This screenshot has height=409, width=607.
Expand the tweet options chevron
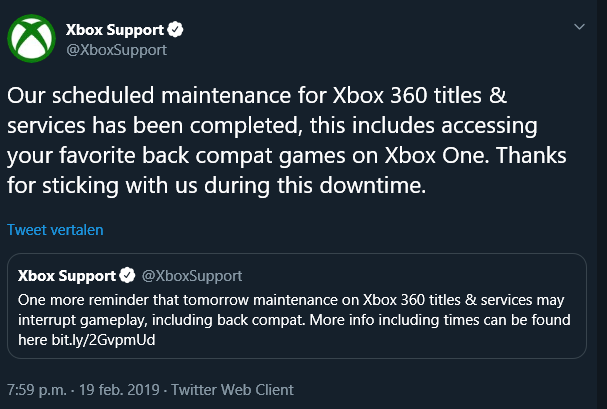(579, 27)
